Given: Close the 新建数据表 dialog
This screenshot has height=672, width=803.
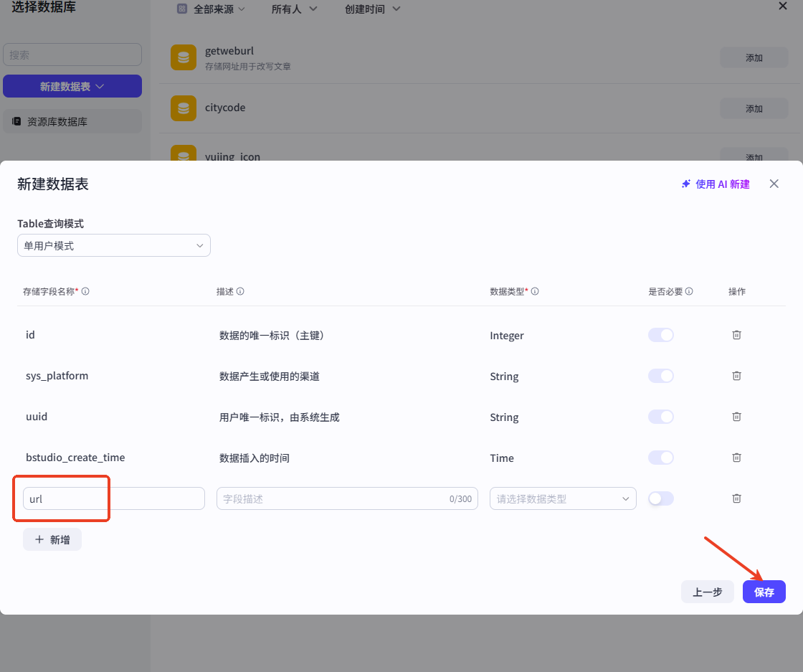Looking at the screenshot, I should [774, 184].
